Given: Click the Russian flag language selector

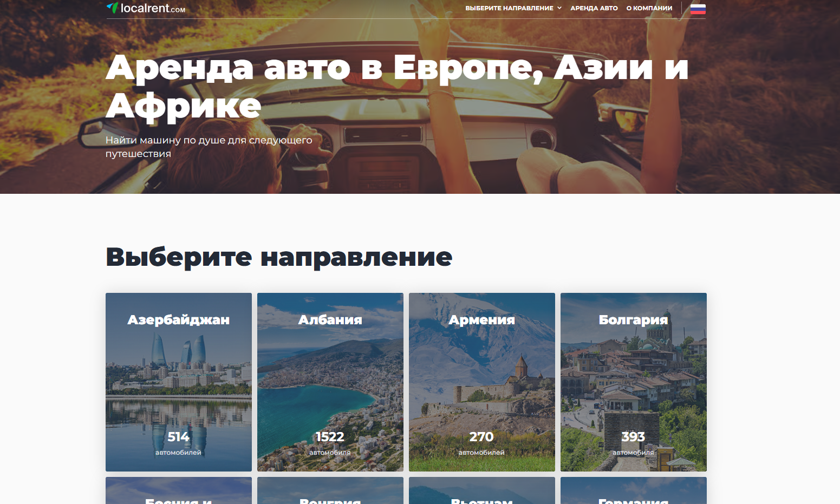Looking at the screenshot, I should [698, 9].
